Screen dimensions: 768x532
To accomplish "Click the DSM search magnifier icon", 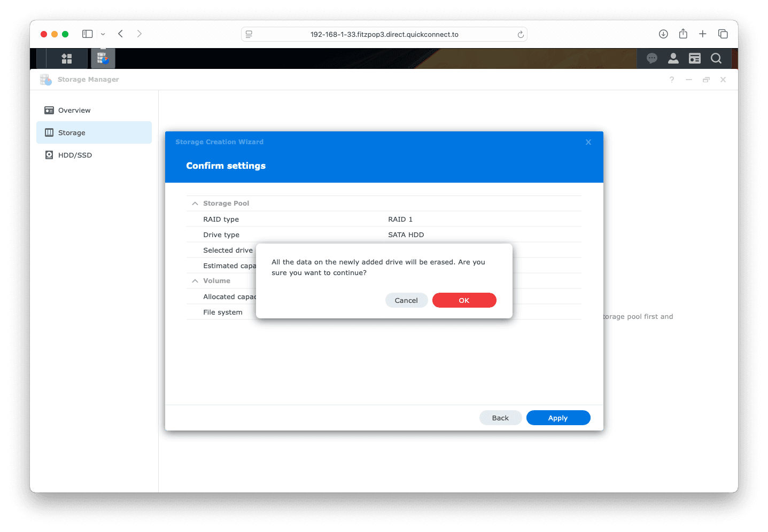I will point(716,59).
